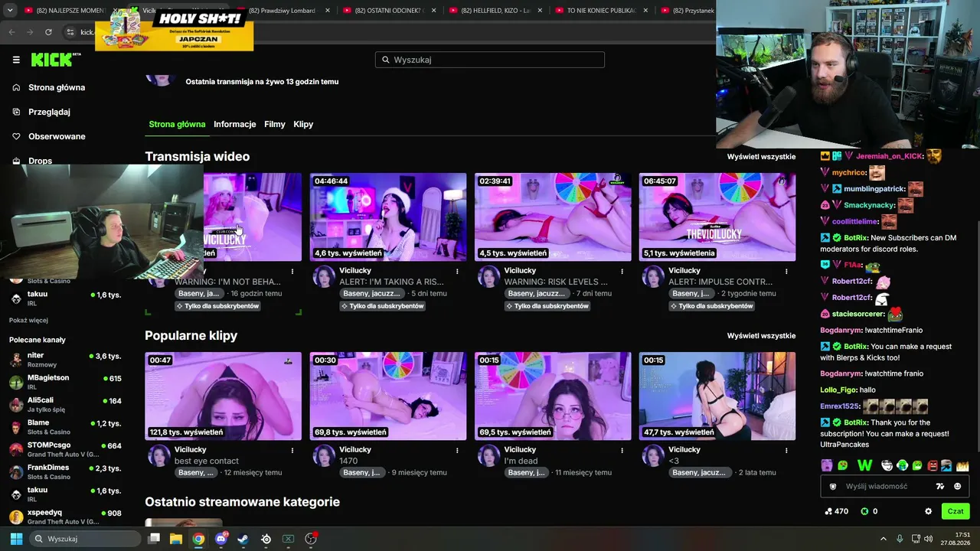The image size is (980, 551).
Task: Click the home icon beside Strona główna
Action: [16, 87]
